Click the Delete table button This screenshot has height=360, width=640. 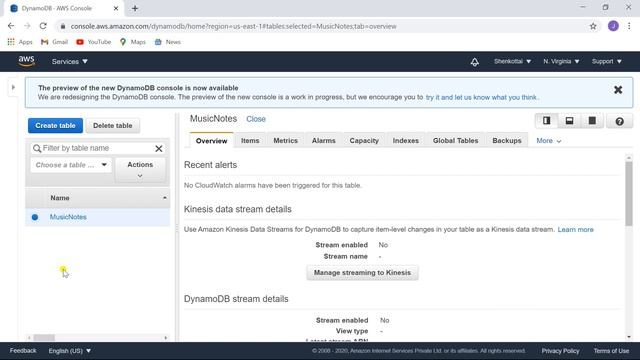point(113,126)
